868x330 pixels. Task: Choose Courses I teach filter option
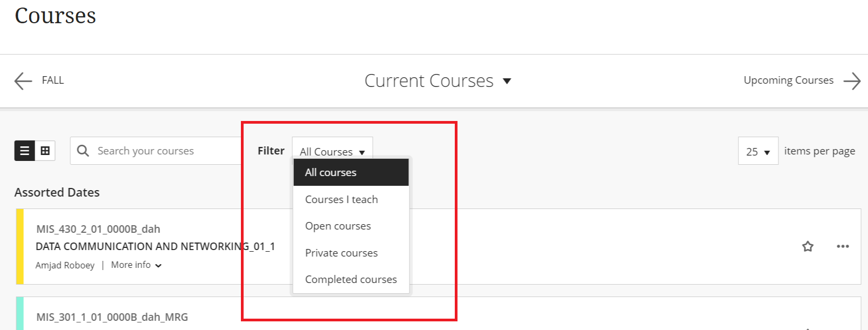coord(341,199)
